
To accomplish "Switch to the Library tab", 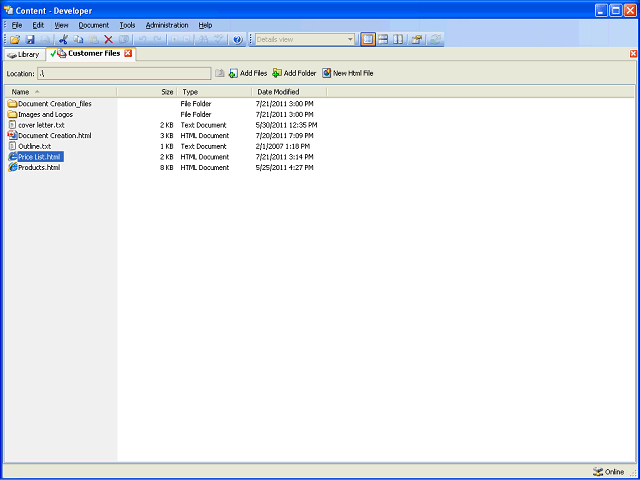I will point(24,54).
